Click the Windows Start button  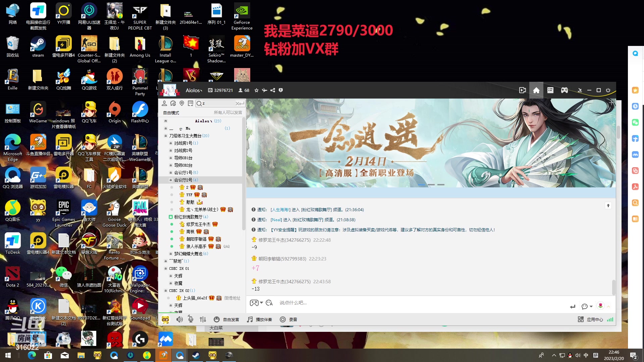pos(8,355)
